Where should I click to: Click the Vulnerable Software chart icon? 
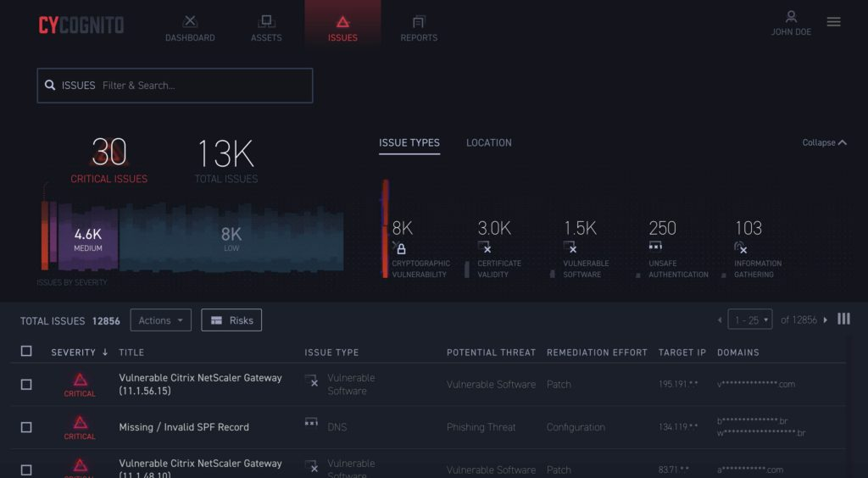(570, 247)
